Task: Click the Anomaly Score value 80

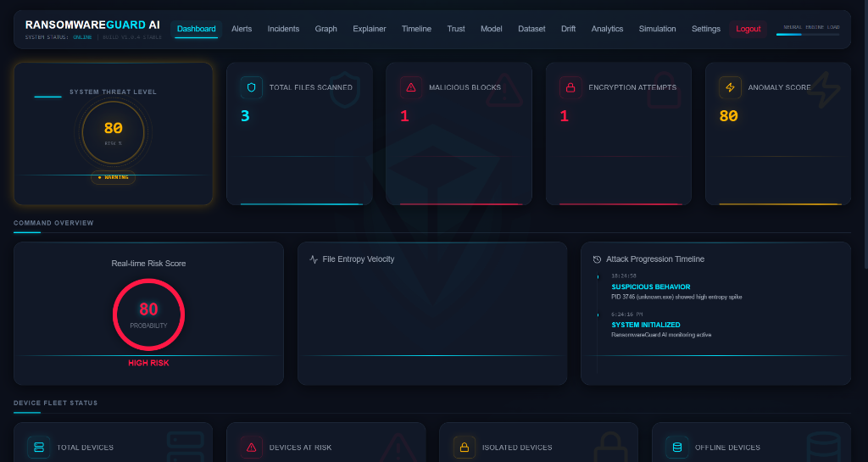Action: coord(728,116)
